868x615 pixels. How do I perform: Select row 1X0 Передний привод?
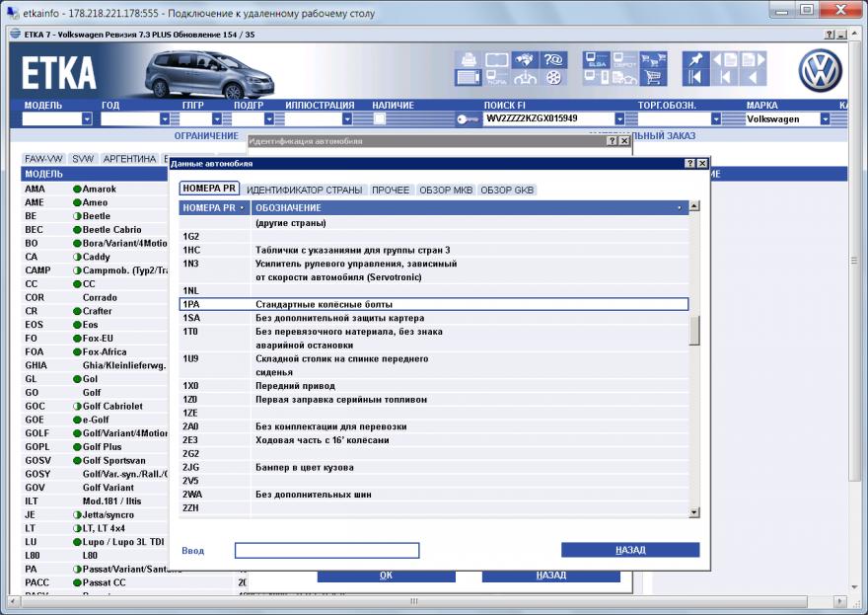coord(434,386)
